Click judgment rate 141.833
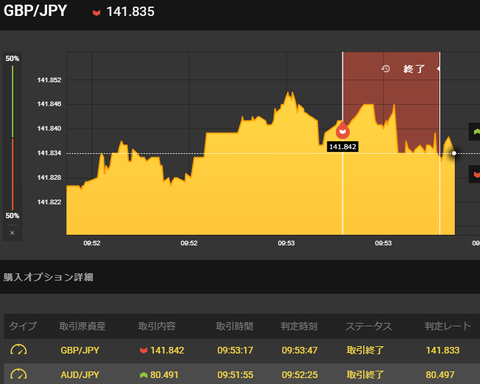This screenshot has width=480, height=384. 443,350
